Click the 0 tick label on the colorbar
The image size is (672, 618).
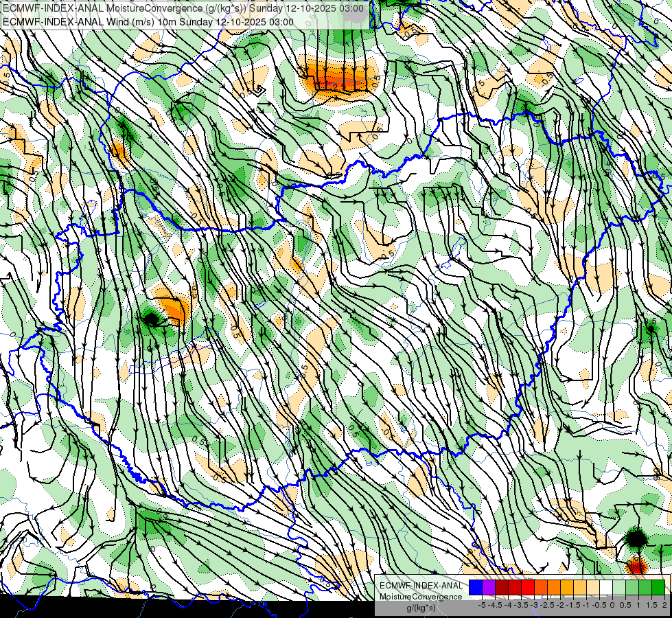(x=612, y=605)
